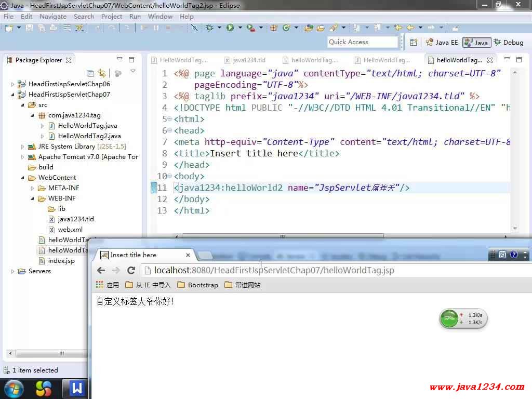
Task: Click the Package Explorer horizontal scrollbar
Action: (x=61, y=354)
